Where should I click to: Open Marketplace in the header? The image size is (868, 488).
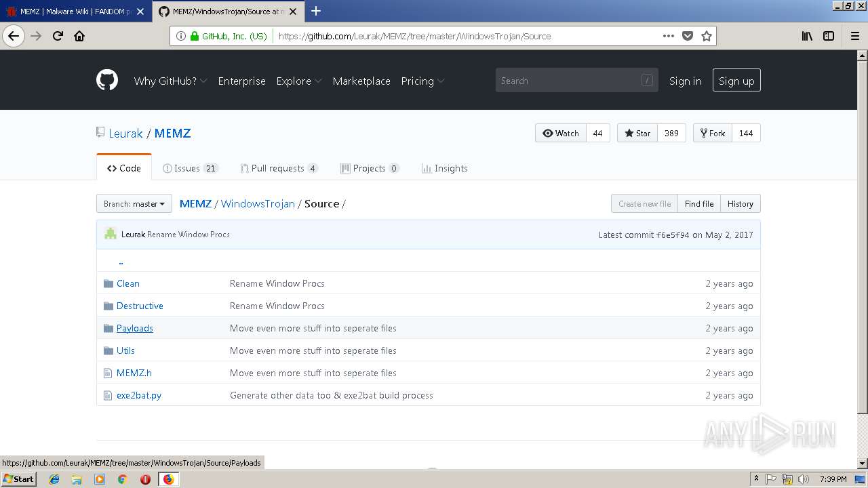point(361,81)
